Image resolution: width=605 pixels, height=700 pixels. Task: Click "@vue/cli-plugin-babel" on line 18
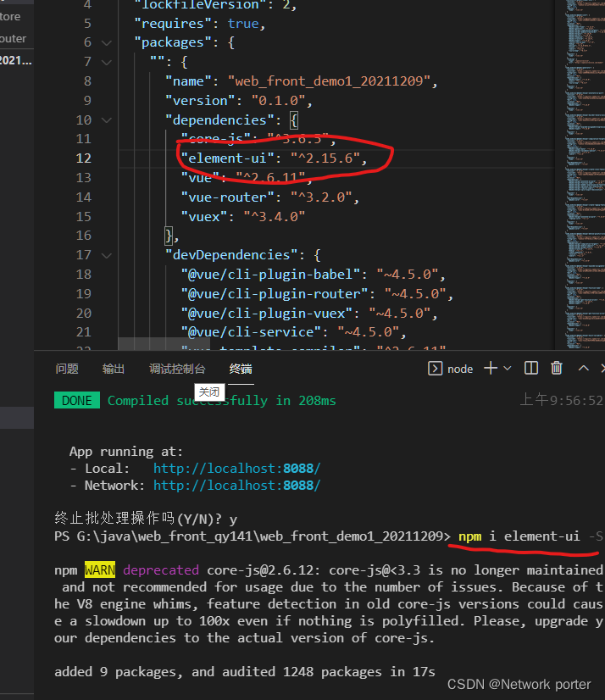(x=270, y=275)
